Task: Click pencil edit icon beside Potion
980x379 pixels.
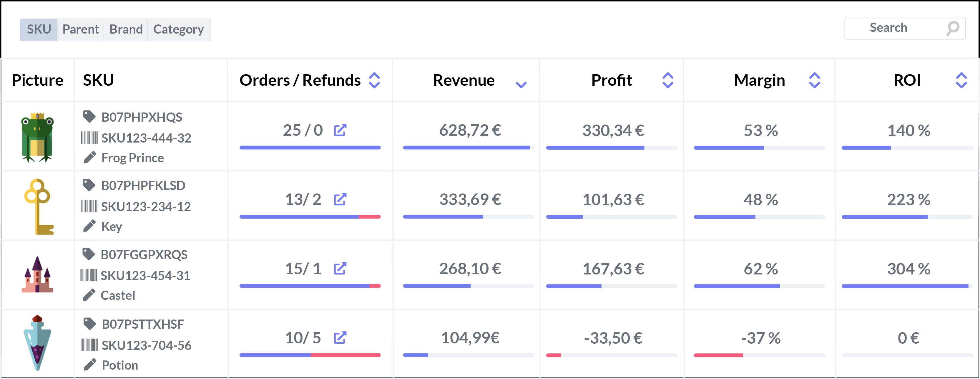Action: click(x=89, y=365)
